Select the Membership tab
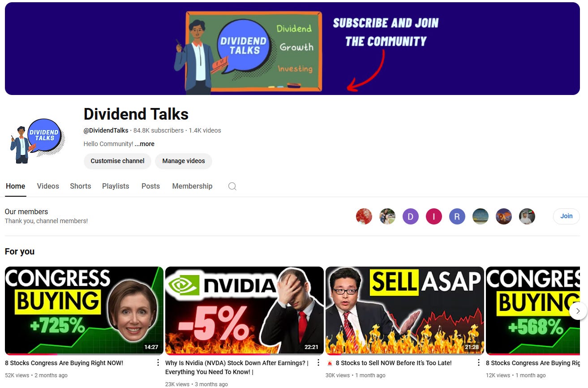The image size is (588, 388). point(192,186)
